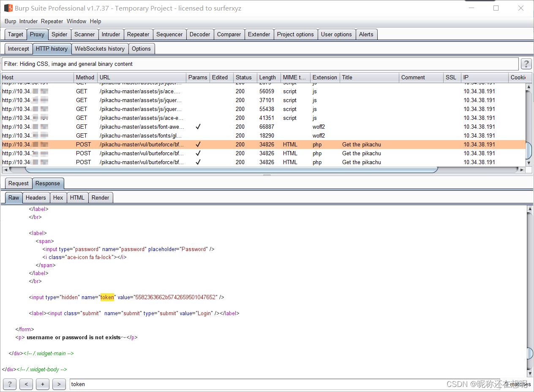Switch to the Scanner tab
The image size is (534, 392).
click(85, 35)
